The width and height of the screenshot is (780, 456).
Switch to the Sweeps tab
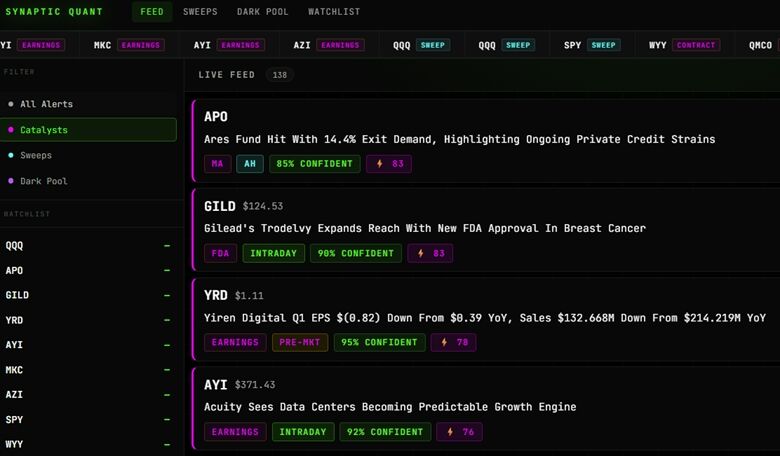click(200, 12)
